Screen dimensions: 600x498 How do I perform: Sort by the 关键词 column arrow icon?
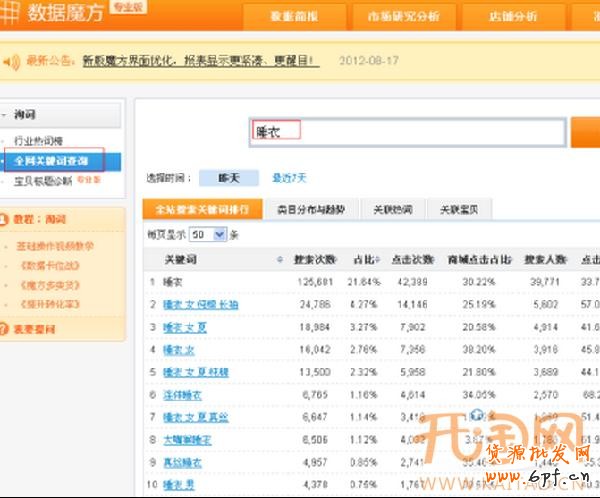pyautogui.click(x=279, y=260)
